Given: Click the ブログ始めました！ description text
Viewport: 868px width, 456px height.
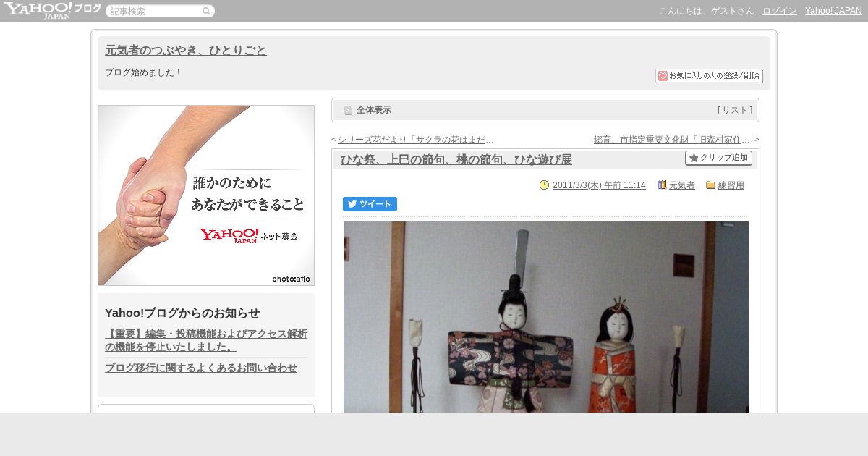Looking at the screenshot, I should [144, 72].
